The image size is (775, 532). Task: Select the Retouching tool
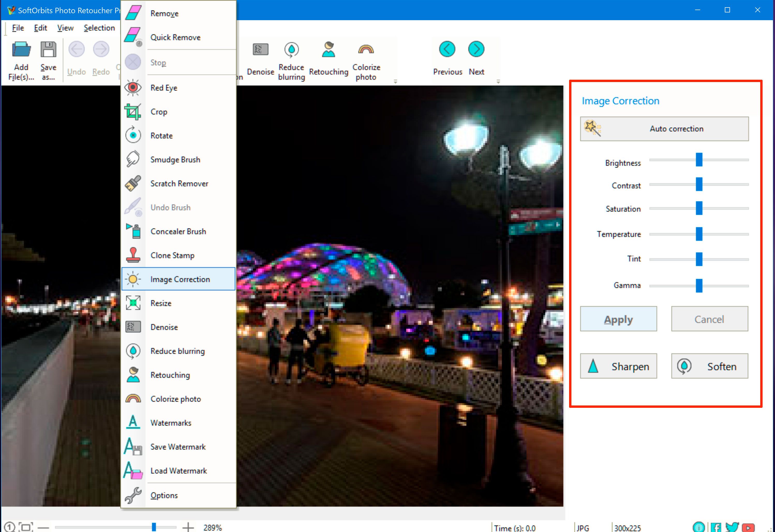point(170,375)
